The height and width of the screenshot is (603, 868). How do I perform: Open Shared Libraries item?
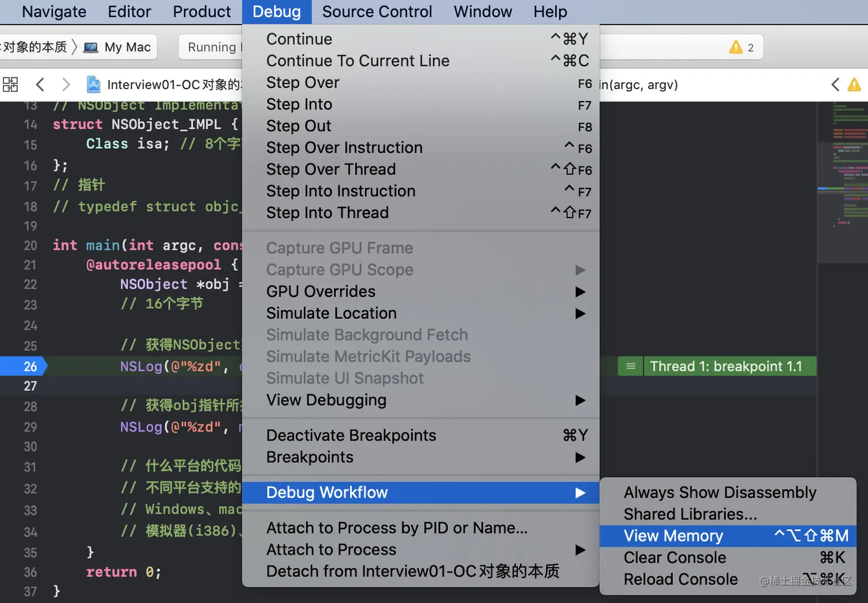[728, 515]
